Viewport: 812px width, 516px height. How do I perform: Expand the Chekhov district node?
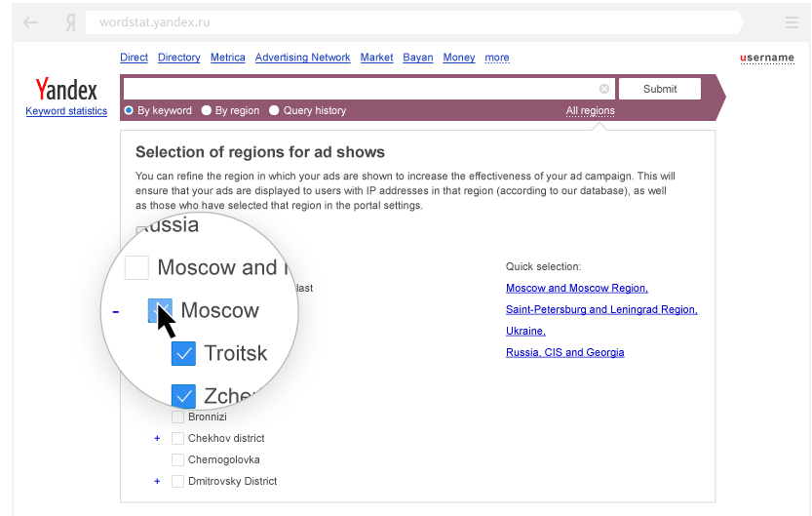pos(158,438)
